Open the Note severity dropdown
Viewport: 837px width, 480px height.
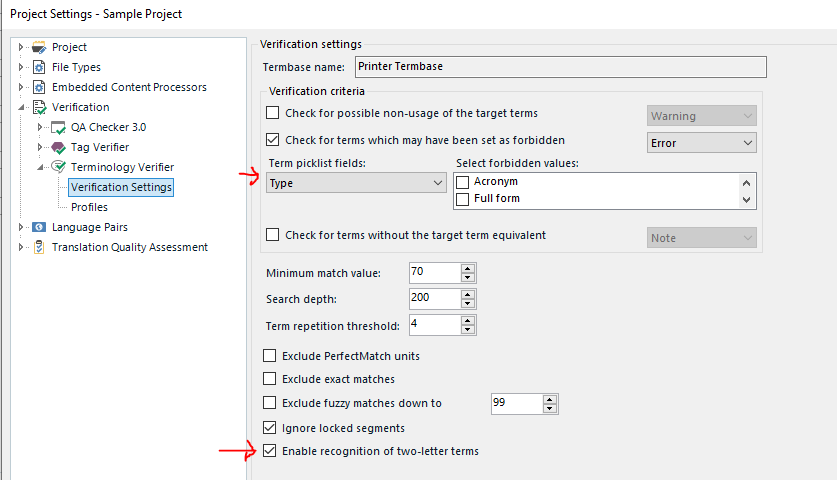(701, 238)
